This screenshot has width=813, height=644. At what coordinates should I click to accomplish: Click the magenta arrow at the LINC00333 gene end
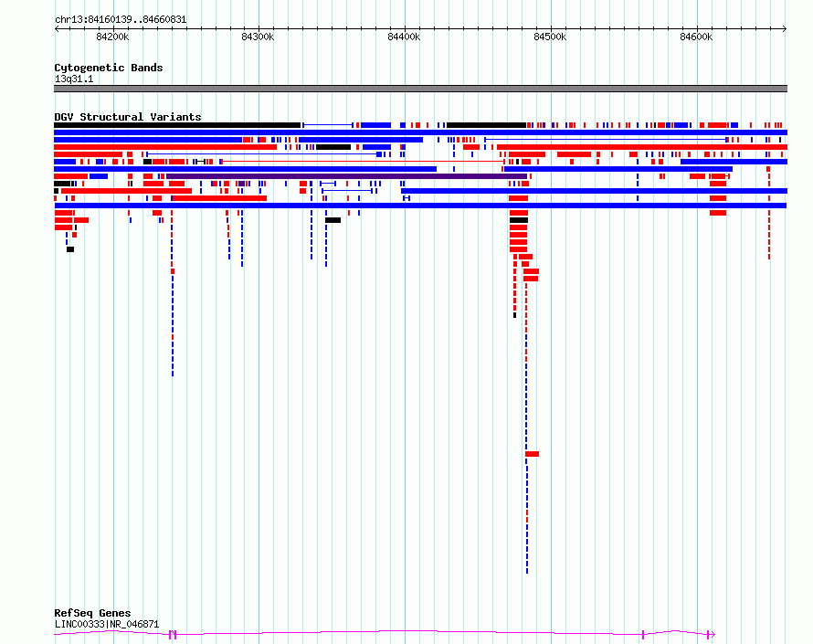click(x=712, y=634)
